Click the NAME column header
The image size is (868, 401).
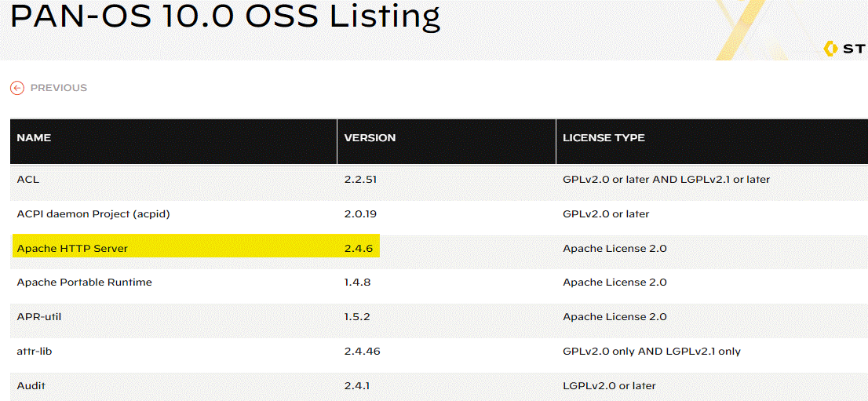point(34,138)
